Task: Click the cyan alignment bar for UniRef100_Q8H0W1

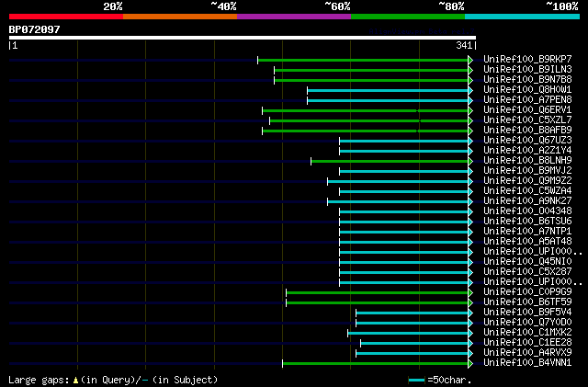Action: (x=388, y=90)
